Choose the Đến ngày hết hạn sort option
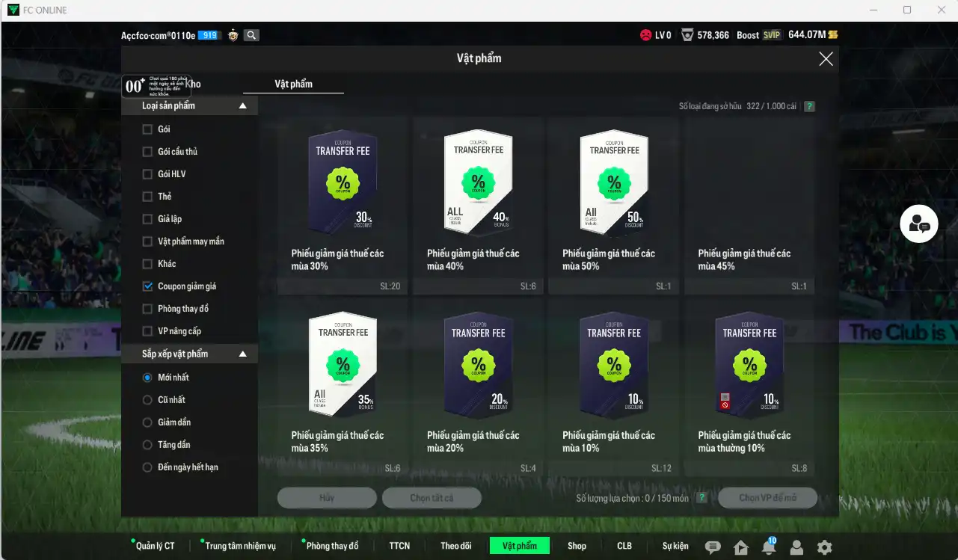The width and height of the screenshot is (958, 560). click(x=147, y=467)
